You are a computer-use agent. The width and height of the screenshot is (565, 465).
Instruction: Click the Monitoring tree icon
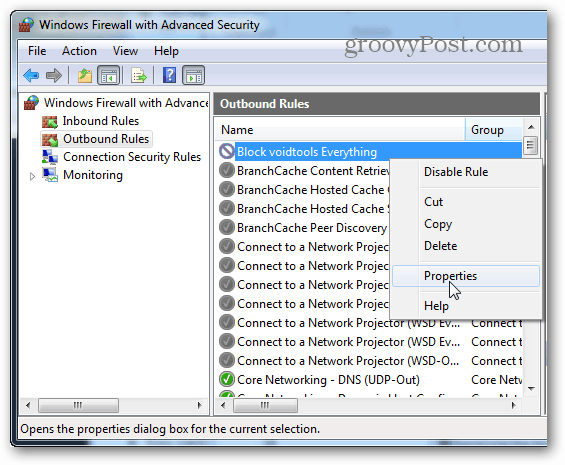coord(50,175)
